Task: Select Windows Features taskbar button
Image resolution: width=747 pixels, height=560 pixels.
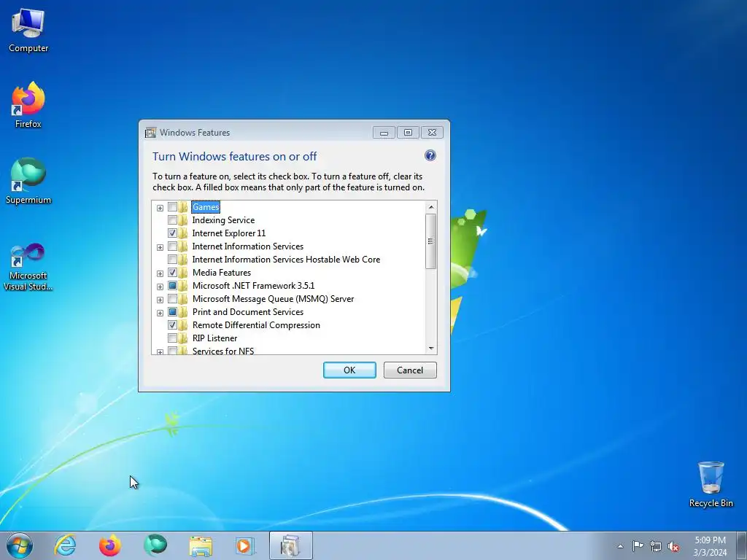Action: pyautogui.click(x=290, y=545)
